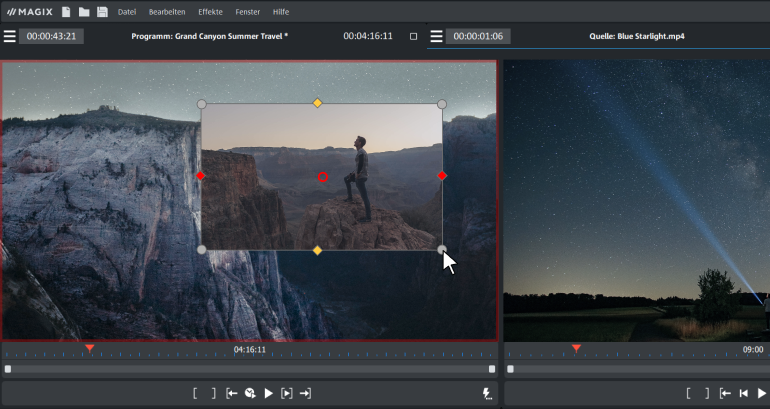Set range out-point bracket in source monitor
Image resolution: width=770 pixels, height=409 pixels.
pyautogui.click(x=707, y=393)
